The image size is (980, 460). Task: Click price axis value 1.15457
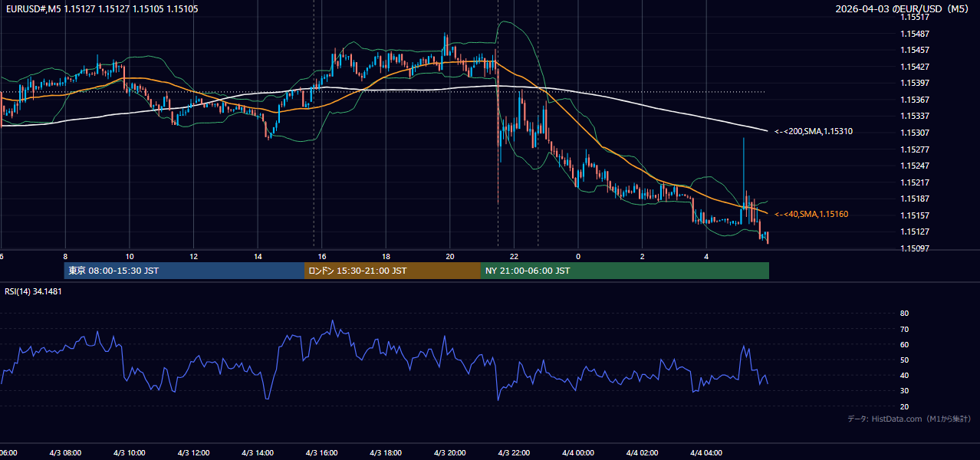point(914,50)
